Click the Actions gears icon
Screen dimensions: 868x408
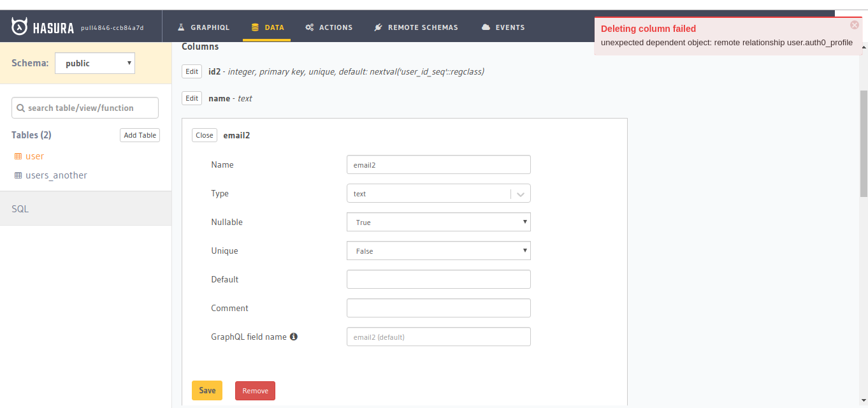pos(310,27)
